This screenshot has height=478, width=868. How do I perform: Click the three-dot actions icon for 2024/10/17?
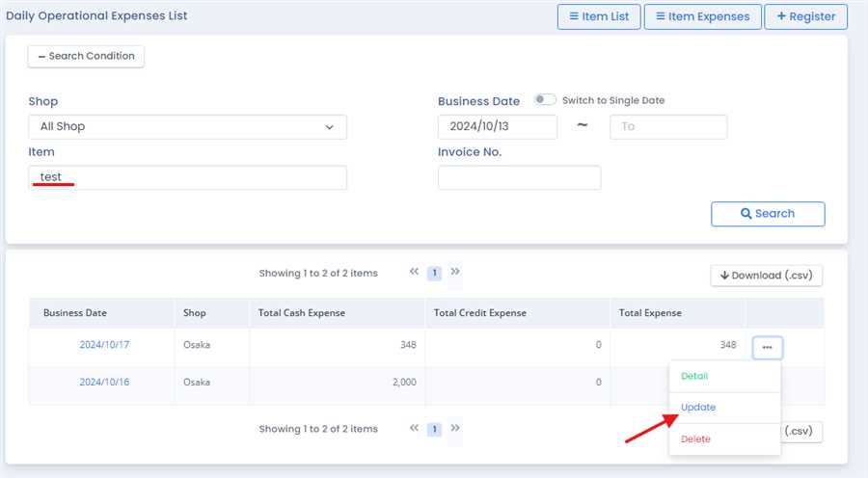tap(768, 347)
